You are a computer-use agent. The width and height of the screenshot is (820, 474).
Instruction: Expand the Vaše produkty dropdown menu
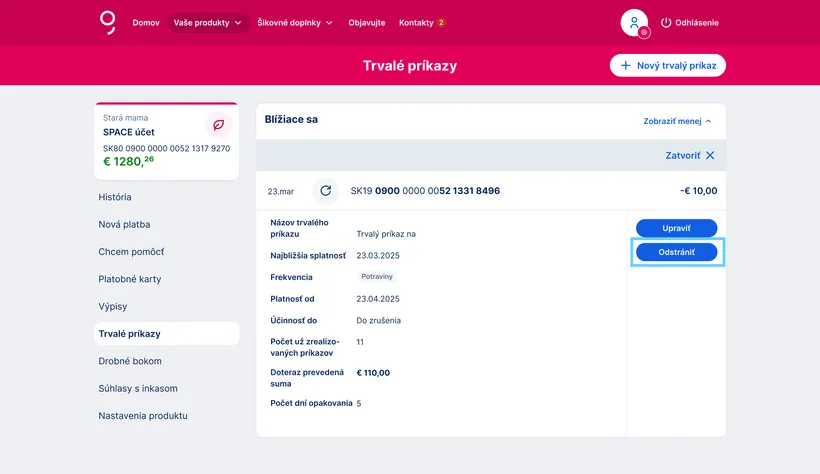[x=208, y=22]
